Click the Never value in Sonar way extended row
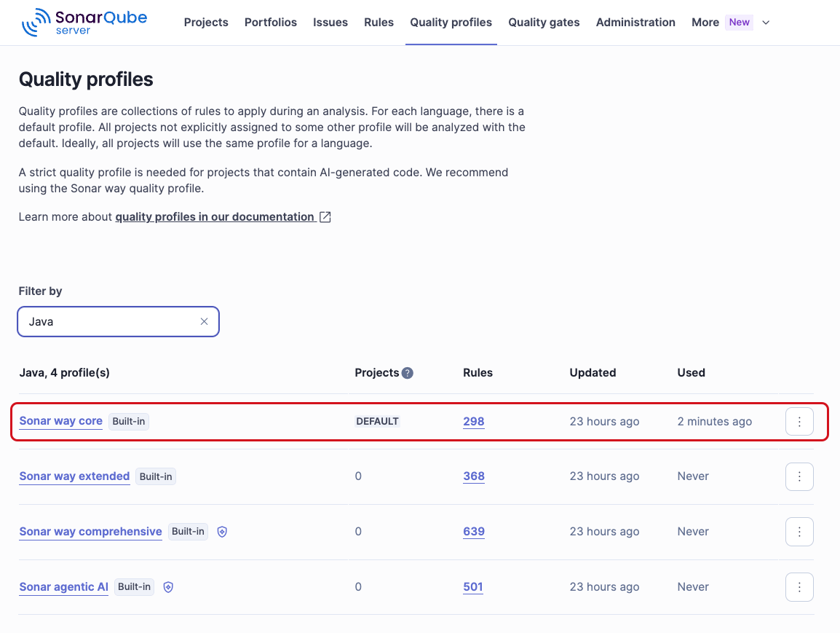 pyautogui.click(x=693, y=476)
